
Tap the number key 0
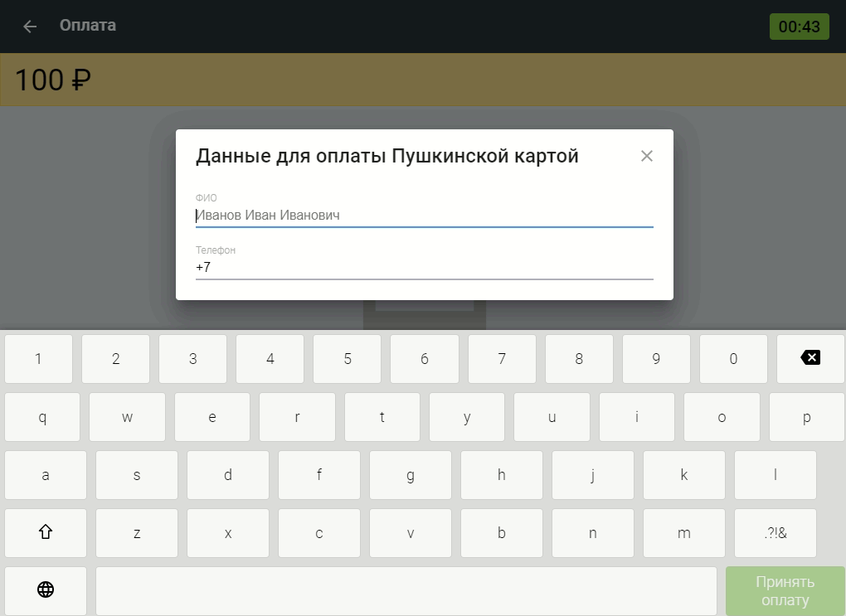coord(733,359)
